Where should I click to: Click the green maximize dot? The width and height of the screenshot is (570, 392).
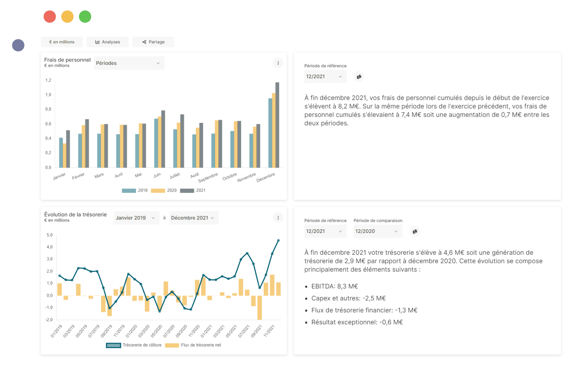click(85, 17)
